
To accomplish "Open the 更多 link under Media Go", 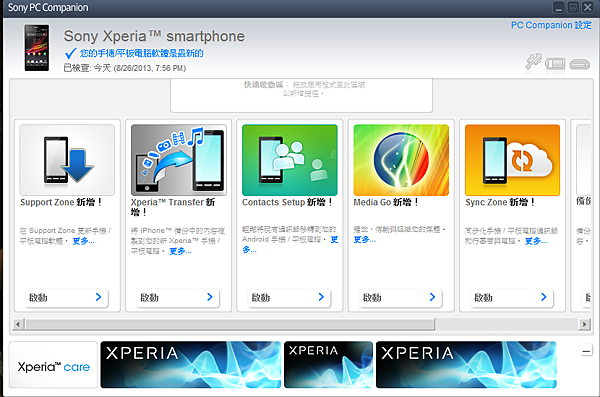I will pyautogui.click(x=365, y=240).
